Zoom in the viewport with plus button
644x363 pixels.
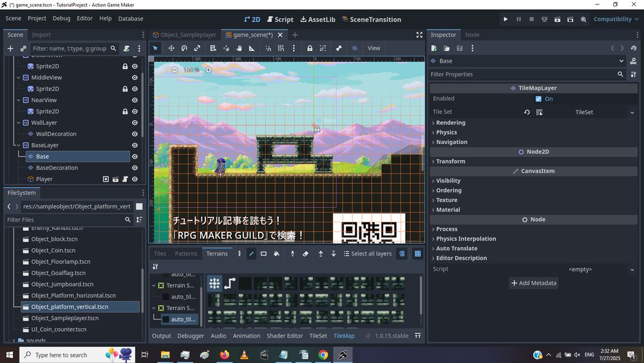coord(209,70)
